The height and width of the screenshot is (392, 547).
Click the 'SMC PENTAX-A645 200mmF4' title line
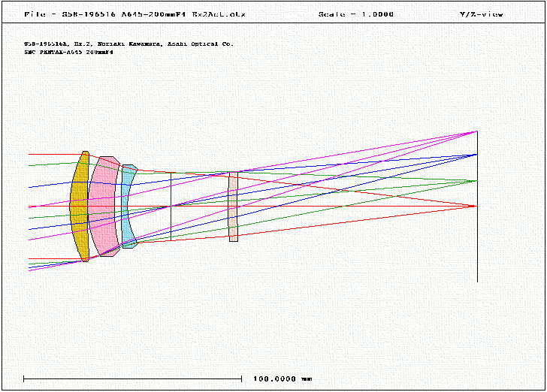click(68, 53)
